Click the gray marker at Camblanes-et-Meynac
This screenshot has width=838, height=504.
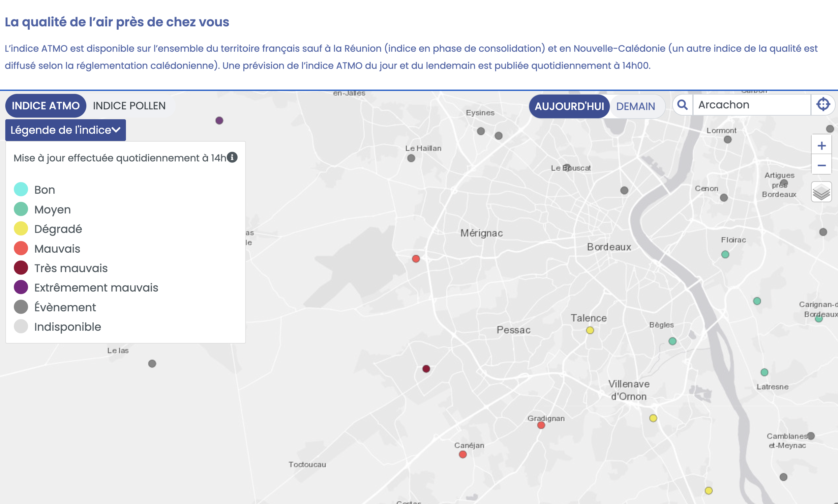pyautogui.click(x=811, y=436)
